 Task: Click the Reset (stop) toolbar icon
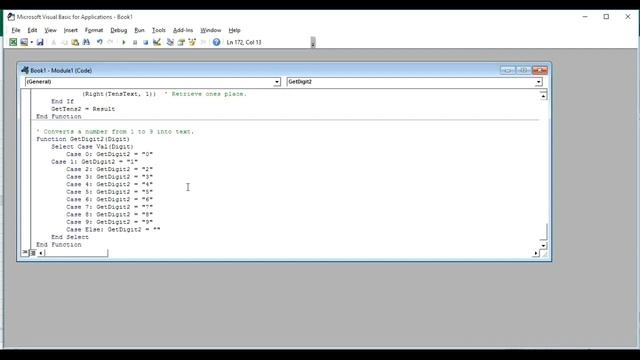[145, 42]
